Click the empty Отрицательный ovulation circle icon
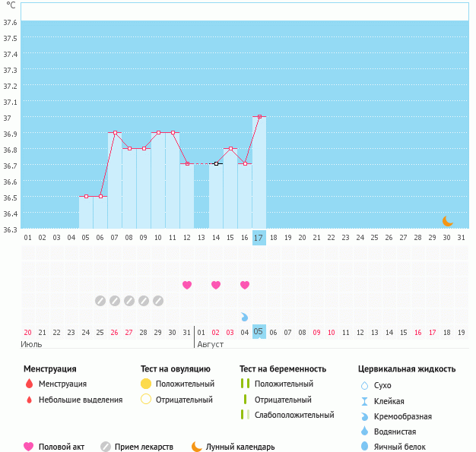The image size is (476, 452). click(x=146, y=400)
